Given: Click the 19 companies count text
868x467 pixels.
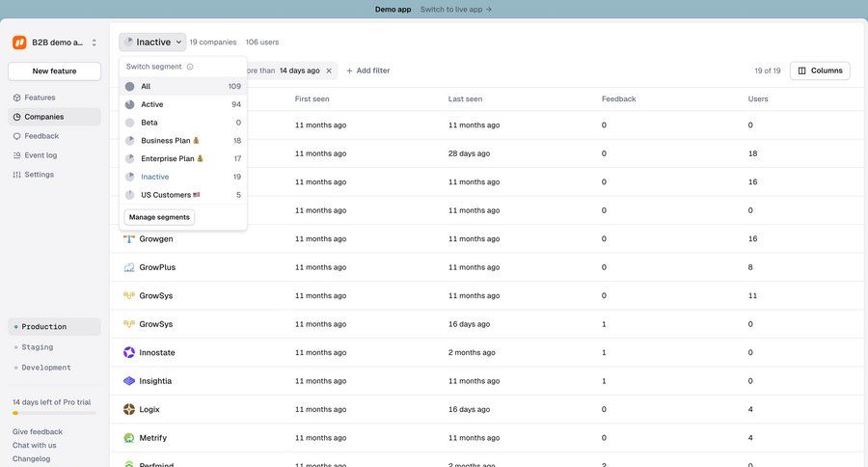Looking at the screenshot, I should tap(212, 42).
